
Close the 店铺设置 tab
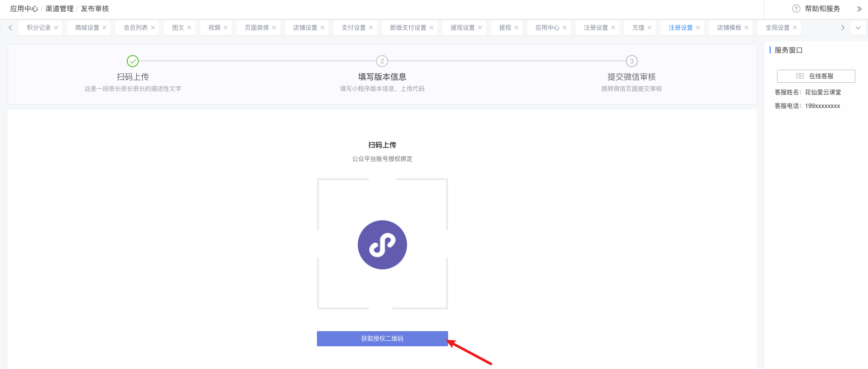click(x=322, y=28)
